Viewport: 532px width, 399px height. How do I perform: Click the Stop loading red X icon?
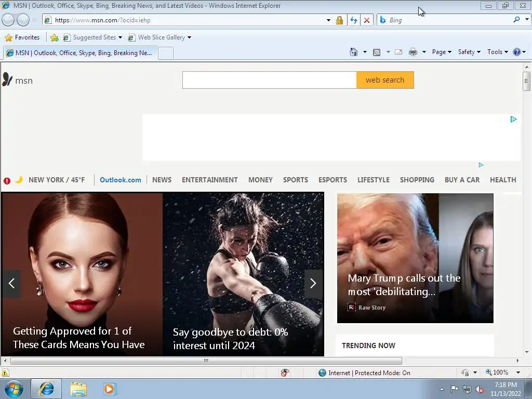click(367, 20)
